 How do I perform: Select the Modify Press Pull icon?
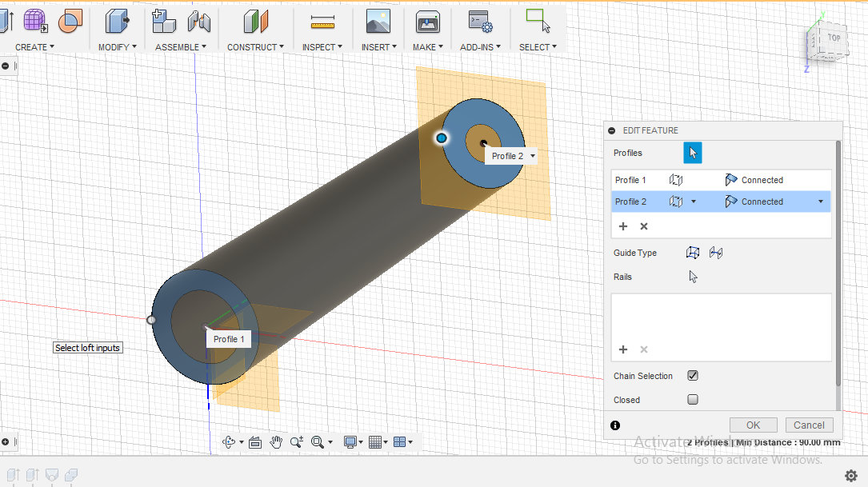click(117, 21)
